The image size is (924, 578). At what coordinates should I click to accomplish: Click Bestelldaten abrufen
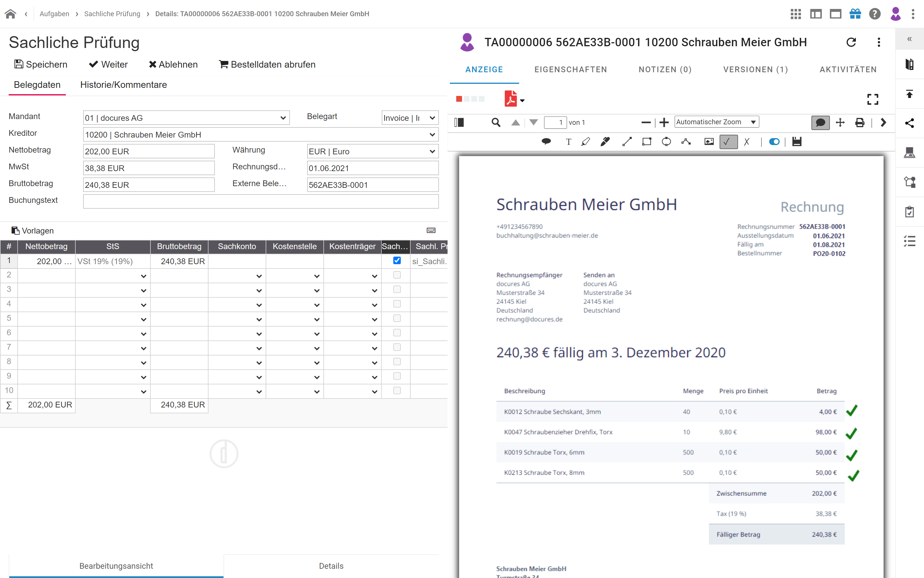267,64
